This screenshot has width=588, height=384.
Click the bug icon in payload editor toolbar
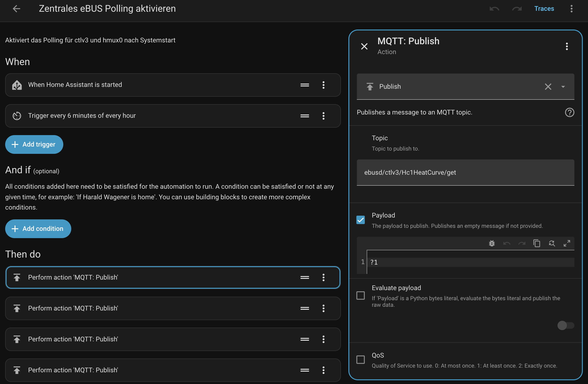pyautogui.click(x=492, y=244)
